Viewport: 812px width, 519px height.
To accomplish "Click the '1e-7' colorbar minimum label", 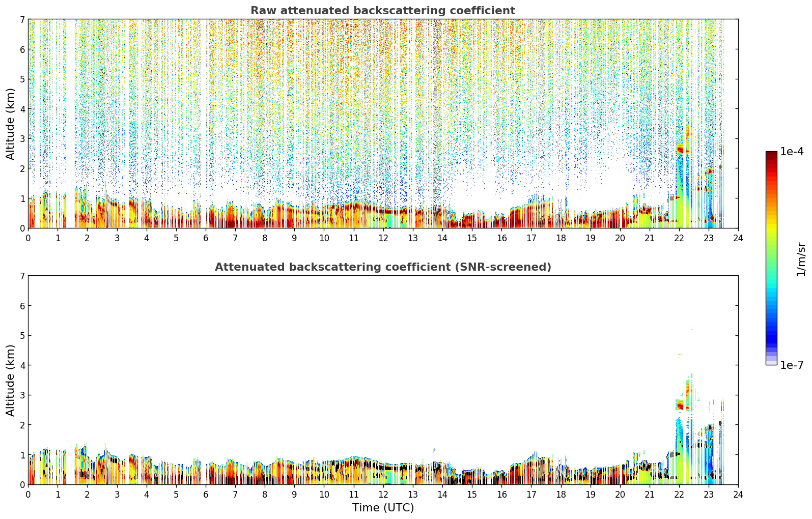I will 792,365.
